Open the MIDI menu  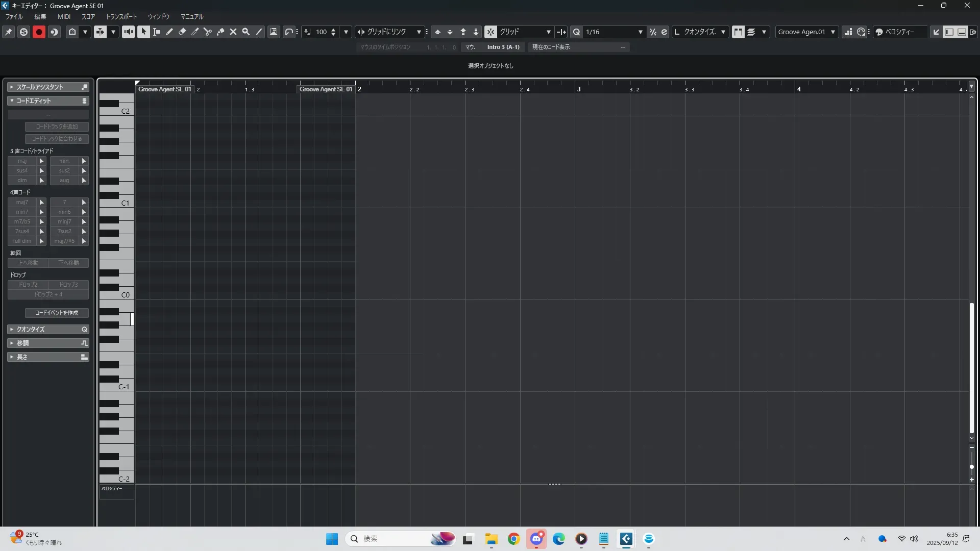tap(64, 17)
